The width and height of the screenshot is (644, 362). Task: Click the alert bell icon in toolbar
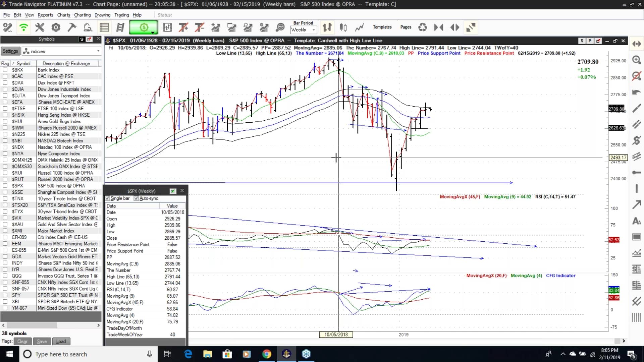pos(88,27)
